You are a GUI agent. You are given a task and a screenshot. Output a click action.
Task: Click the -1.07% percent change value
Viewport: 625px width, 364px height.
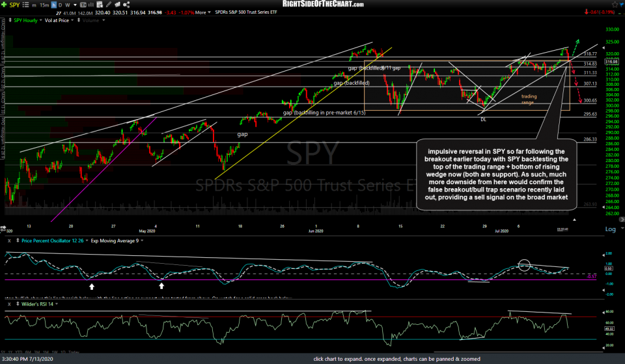(186, 12)
